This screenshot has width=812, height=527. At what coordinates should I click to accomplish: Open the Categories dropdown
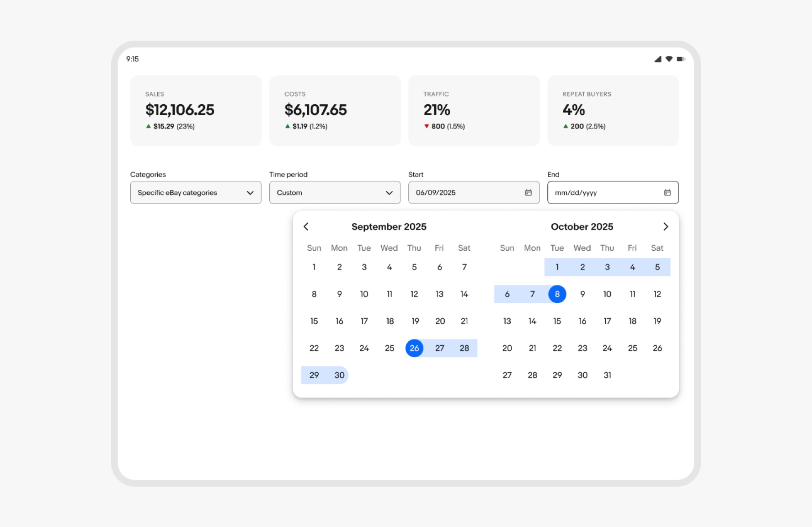tap(196, 193)
